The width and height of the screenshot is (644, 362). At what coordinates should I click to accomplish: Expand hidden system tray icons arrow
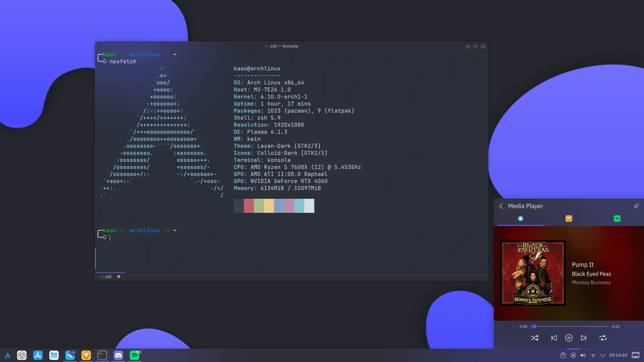(603, 355)
